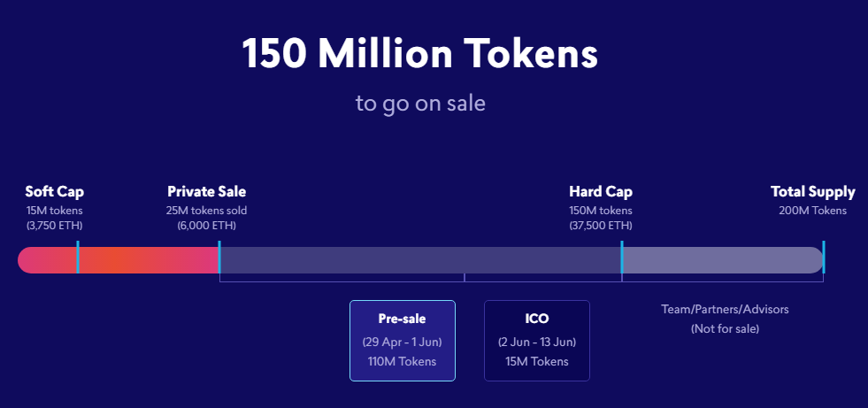The width and height of the screenshot is (868, 408).
Task: Click the Soft Cap label
Action: [x=54, y=191]
